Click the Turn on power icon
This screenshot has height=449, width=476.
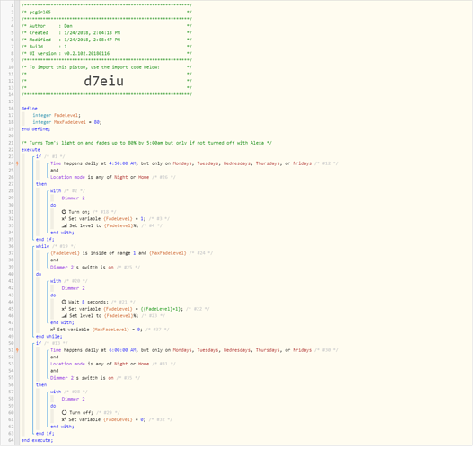[64, 213]
